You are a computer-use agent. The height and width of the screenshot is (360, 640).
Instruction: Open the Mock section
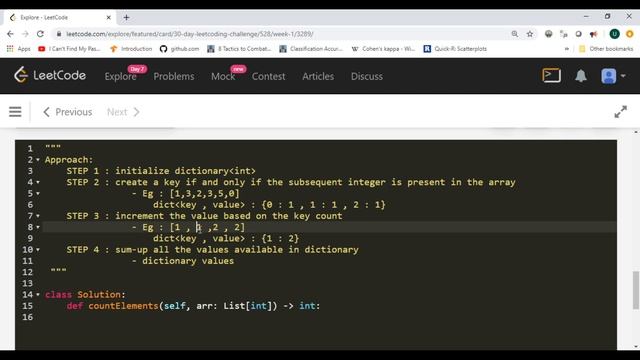tap(223, 76)
